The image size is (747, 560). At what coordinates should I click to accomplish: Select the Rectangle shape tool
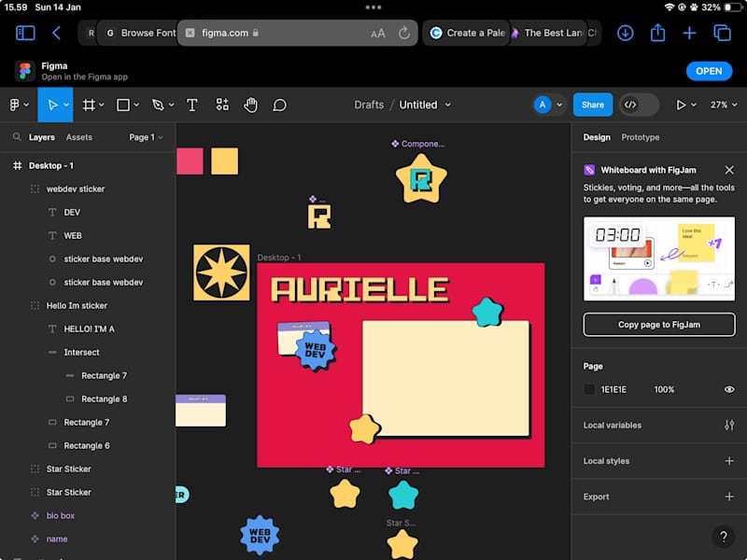point(123,105)
